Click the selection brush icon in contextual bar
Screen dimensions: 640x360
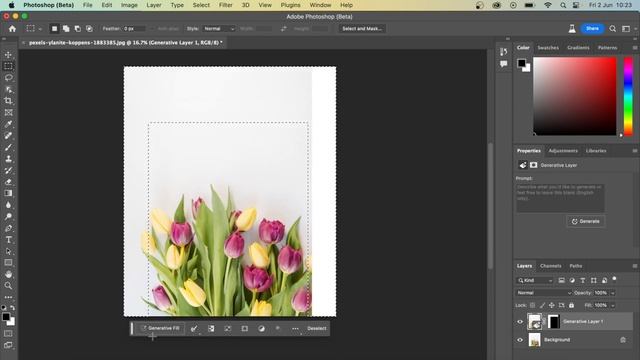[x=194, y=328]
